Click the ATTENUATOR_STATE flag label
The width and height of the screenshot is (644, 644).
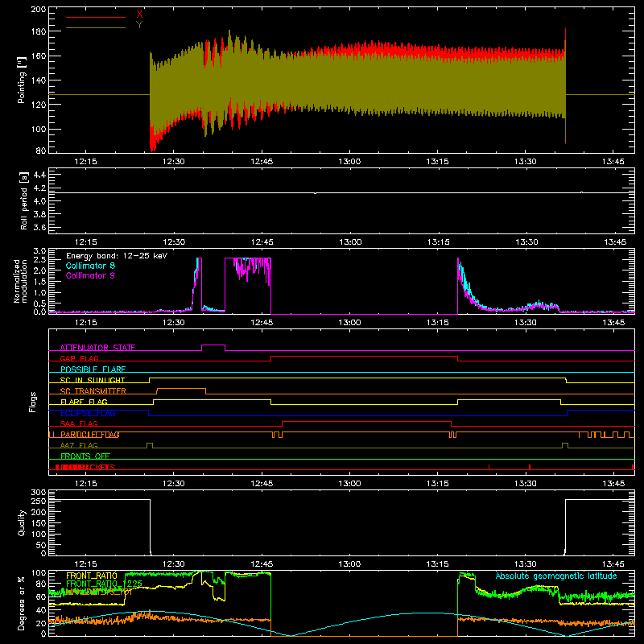pyautogui.click(x=97, y=348)
